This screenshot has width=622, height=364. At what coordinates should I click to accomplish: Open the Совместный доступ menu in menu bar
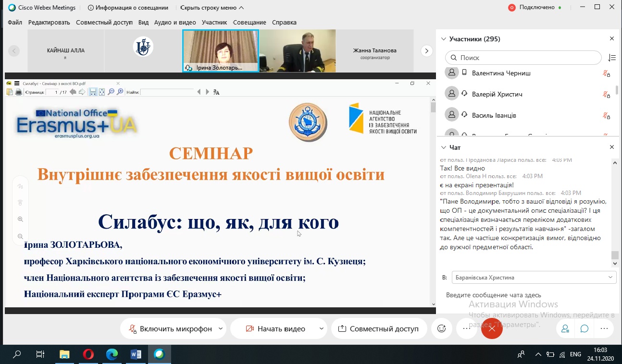(x=104, y=23)
